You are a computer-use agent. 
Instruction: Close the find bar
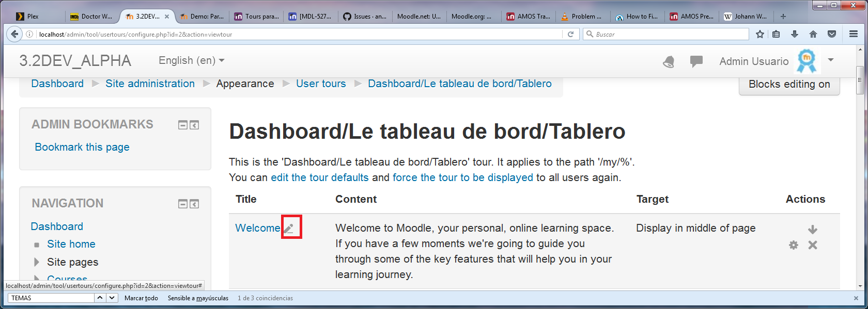pyautogui.click(x=856, y=298)
